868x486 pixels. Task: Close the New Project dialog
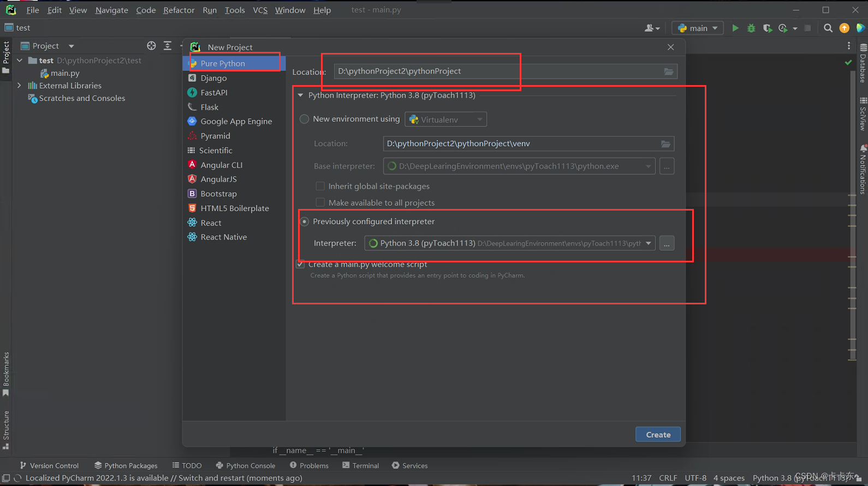(671, 47)
